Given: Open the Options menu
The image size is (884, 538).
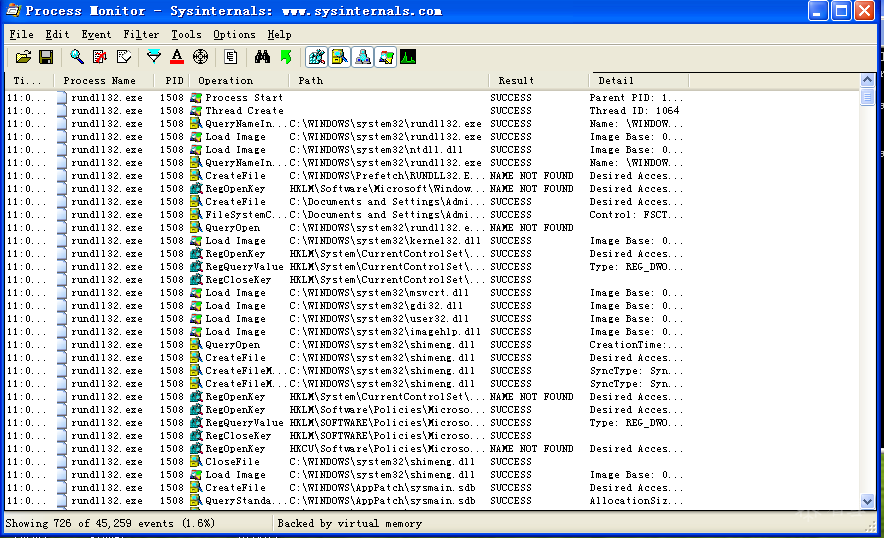Looking at the screenshot, I should [234, 34].
